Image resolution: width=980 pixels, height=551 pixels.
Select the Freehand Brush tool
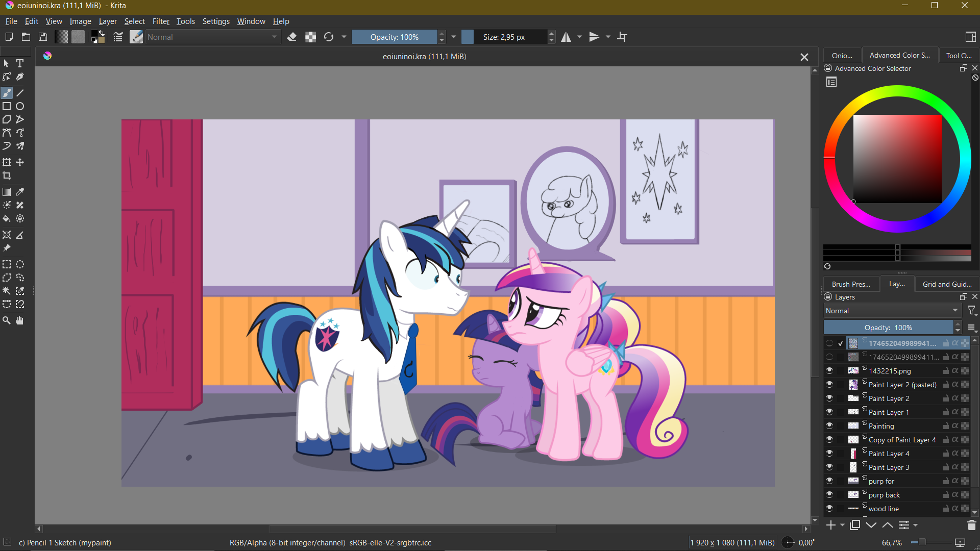coord(7,93)
